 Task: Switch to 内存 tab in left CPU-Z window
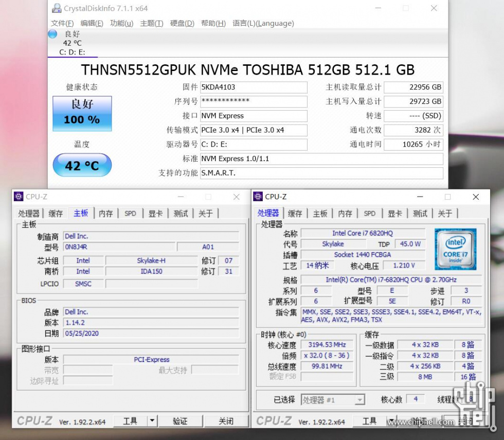pos(106,214)
